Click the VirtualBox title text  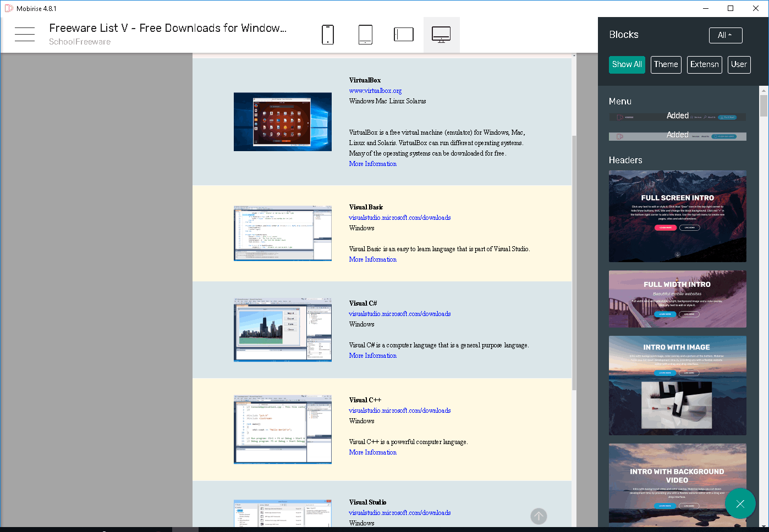[365, 80]
